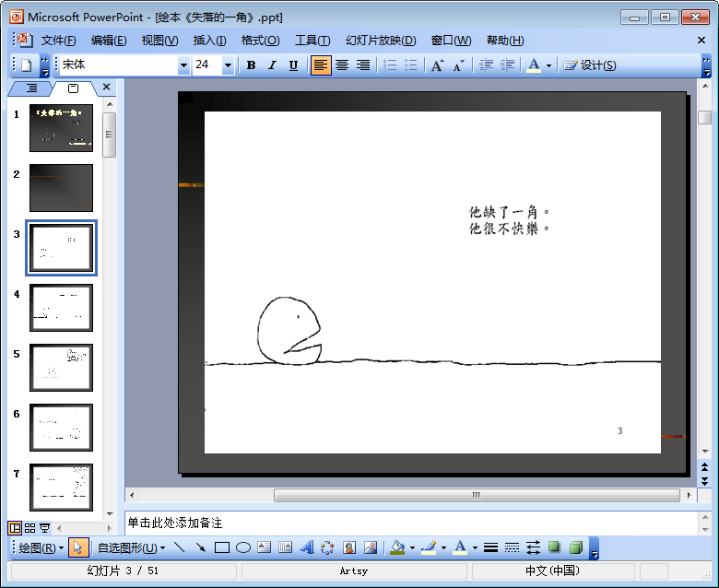
Task: Open fill color dropdown arrow
Action: tap(412, 547)
